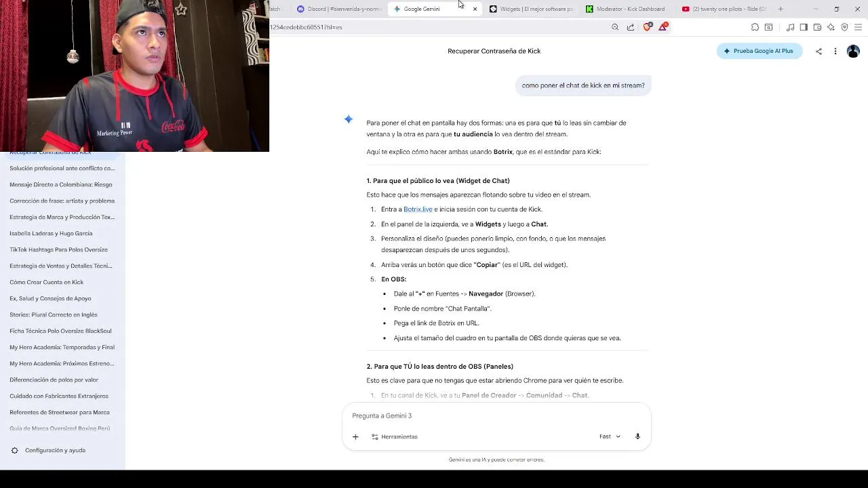Viewport: 868px width, 488px height.
Task: Open the Herramientas tools menu
Action: pos(395,436)
